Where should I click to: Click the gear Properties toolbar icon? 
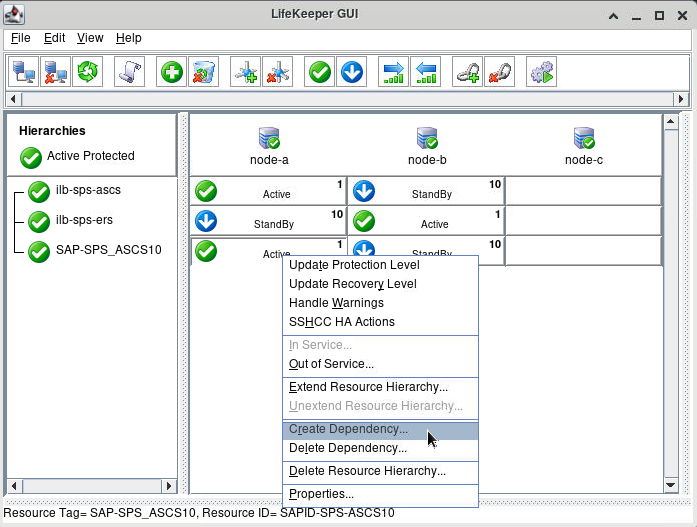pyautogui.click(x=541, y=72)
